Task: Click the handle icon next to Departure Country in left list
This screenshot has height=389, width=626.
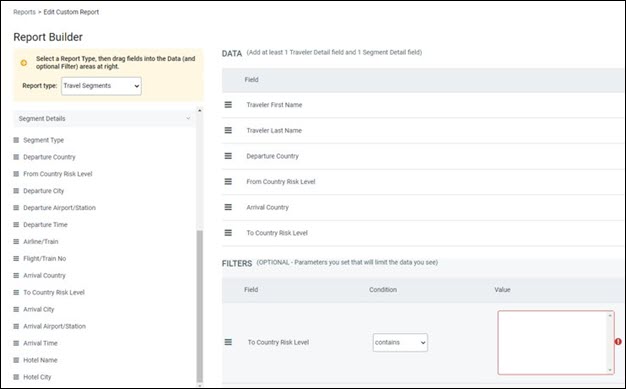Action: (x=16, y=157)
